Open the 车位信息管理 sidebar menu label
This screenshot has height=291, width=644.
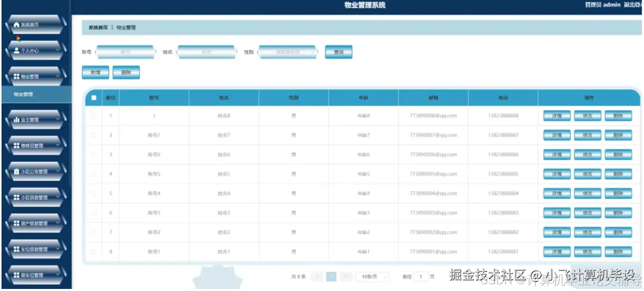point(34,249)
